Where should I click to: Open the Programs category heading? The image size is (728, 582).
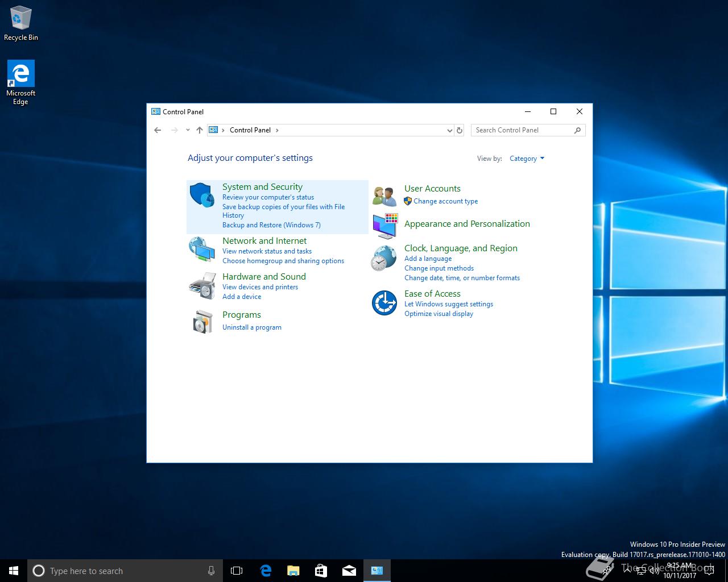pyautogui.click(x=242, y=315)
